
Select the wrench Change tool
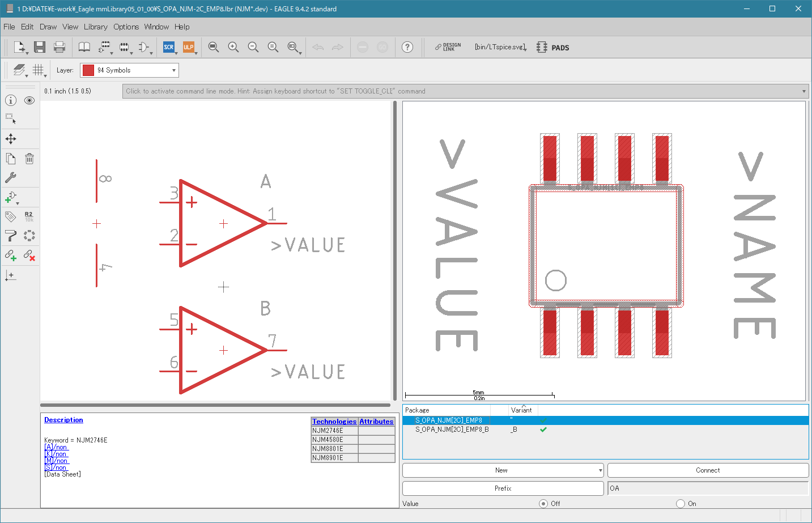pyautogui.click(x=11, y=177)
